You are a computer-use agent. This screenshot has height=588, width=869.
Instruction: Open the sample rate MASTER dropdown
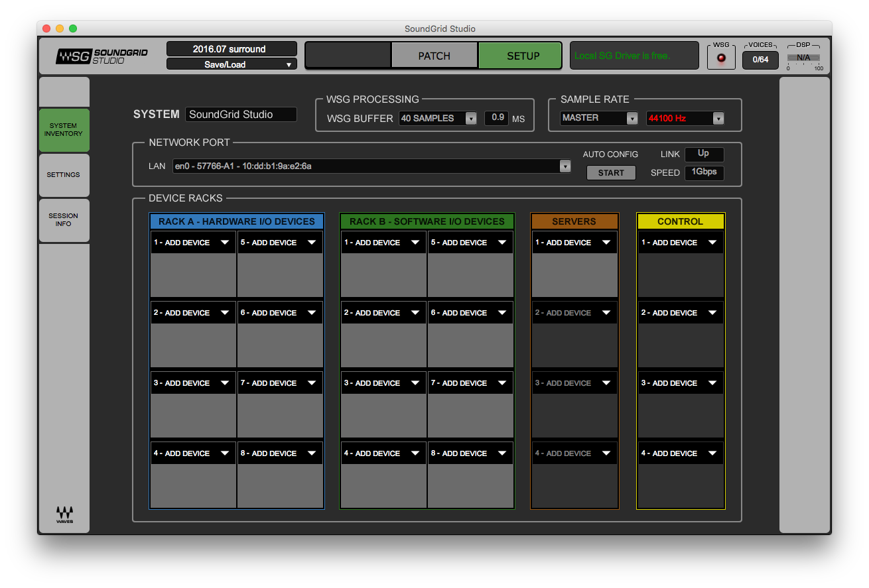point(599,118)
